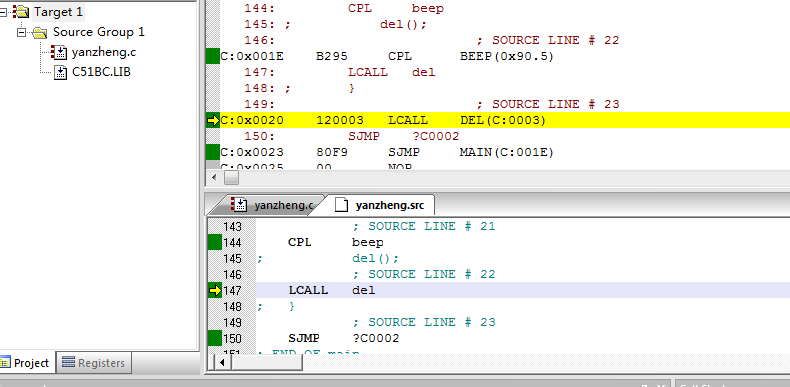Switch to the Registers tab
Image resolution: width=790 pixels, height=387 pixels.
(94, 363)
